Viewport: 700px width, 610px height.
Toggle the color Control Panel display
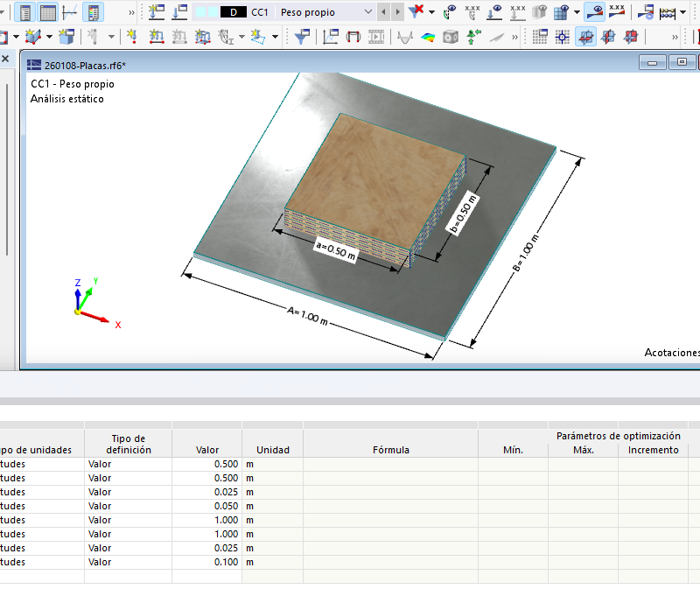click(93, 12)
